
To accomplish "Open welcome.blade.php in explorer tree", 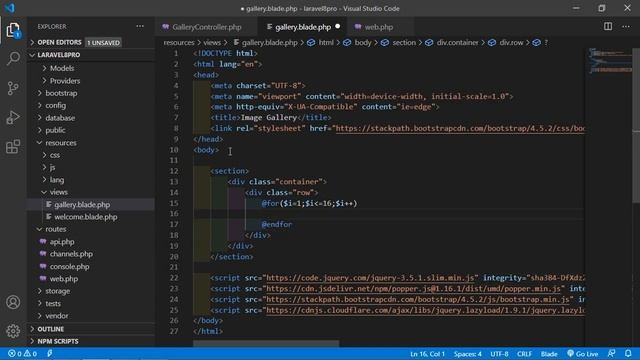I will tap(86, 217).
